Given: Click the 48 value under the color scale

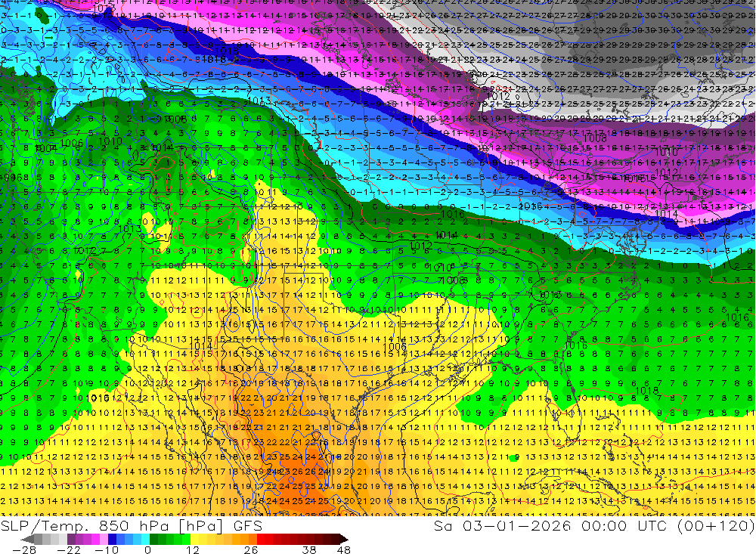Looking at the screenshot, I should 343,549.
